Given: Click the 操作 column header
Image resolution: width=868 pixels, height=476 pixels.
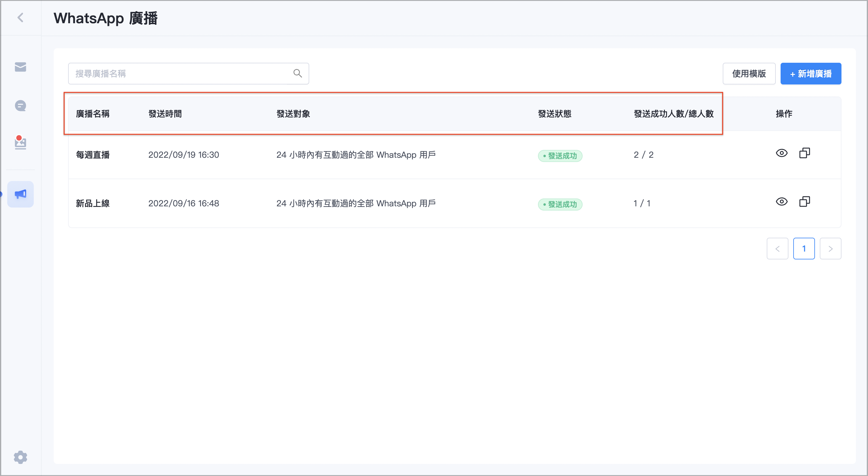Looking at the screenshot, I should tap(784, 114).
